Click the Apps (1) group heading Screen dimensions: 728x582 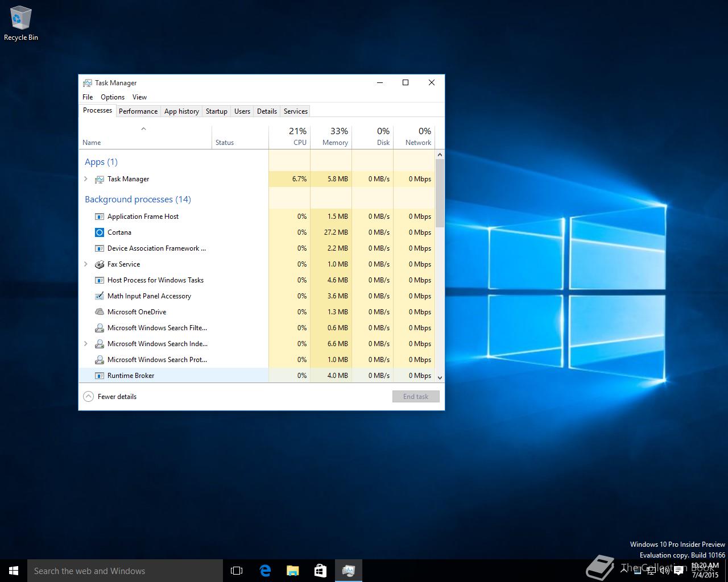pyautogui.click(x=101, y=162)
